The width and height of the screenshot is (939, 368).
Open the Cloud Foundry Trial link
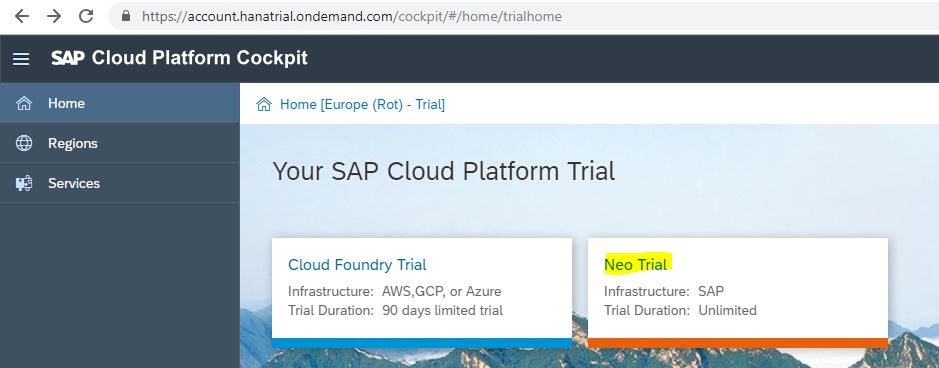tap(357, 264)
